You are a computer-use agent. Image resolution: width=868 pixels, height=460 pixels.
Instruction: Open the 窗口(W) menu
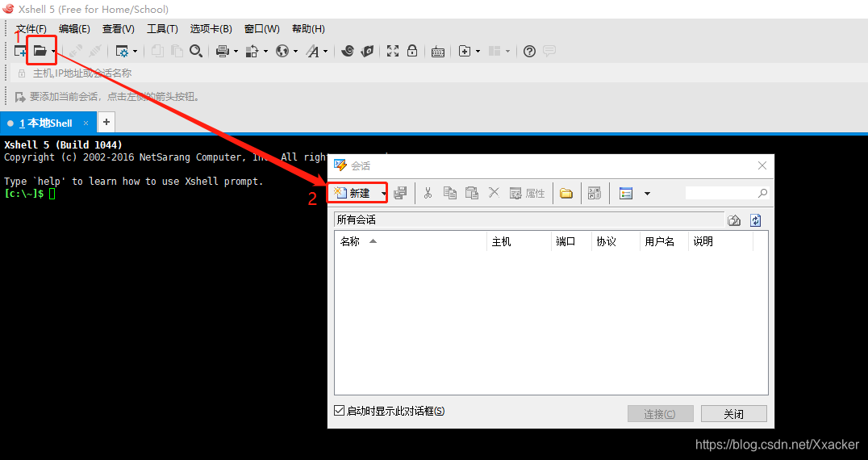point(262,29)
